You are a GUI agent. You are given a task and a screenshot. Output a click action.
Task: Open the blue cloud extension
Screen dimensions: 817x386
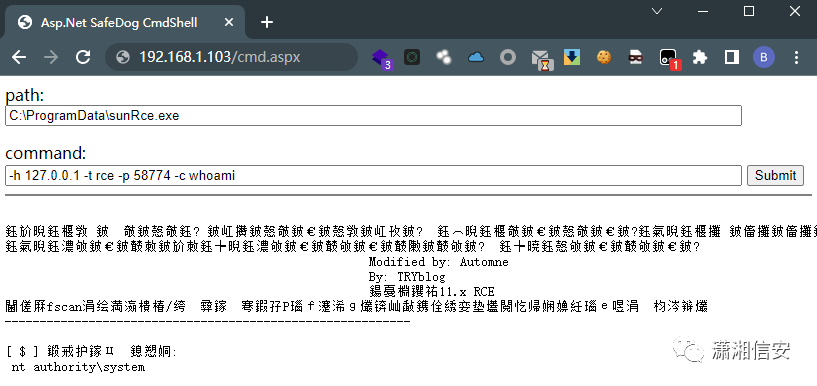476,57
